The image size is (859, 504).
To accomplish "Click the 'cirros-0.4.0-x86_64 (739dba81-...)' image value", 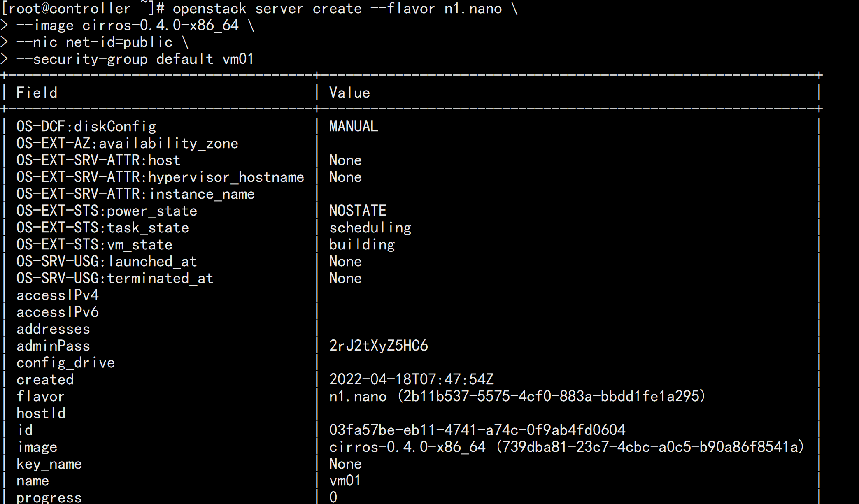I will click(x=567, y=447).
